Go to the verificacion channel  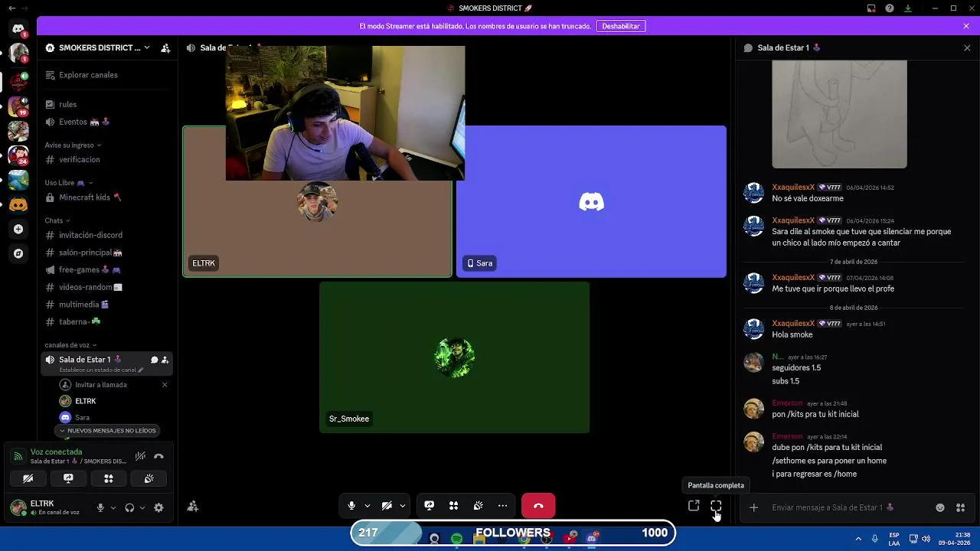107,159
